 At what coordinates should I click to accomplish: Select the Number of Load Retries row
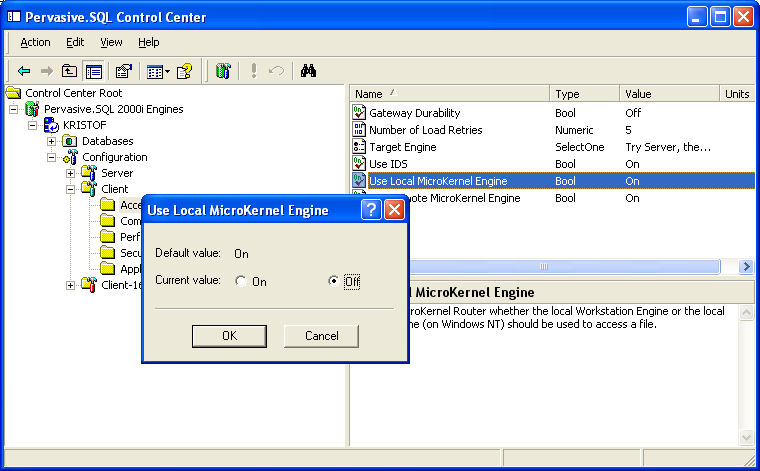tap(552, 129)
